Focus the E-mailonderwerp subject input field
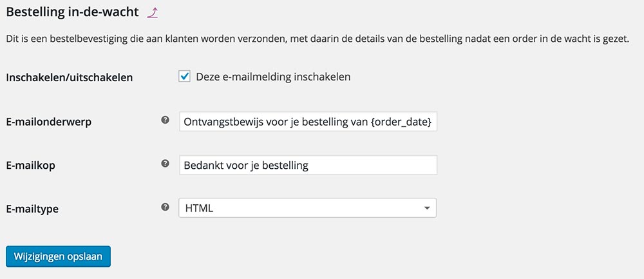The width and height of the screenshot is (644, 279). (308, 121)
